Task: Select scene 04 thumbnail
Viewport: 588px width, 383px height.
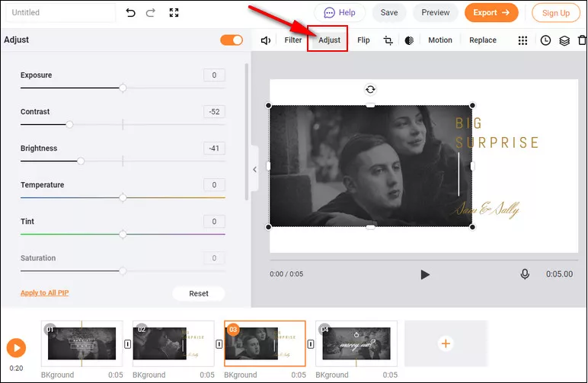Action: (356, 343)
